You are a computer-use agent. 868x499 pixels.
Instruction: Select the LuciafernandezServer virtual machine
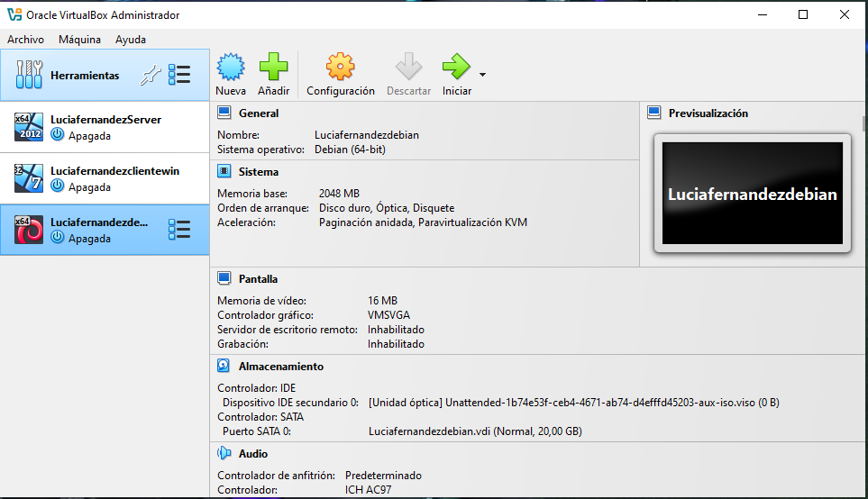[105, 127]
